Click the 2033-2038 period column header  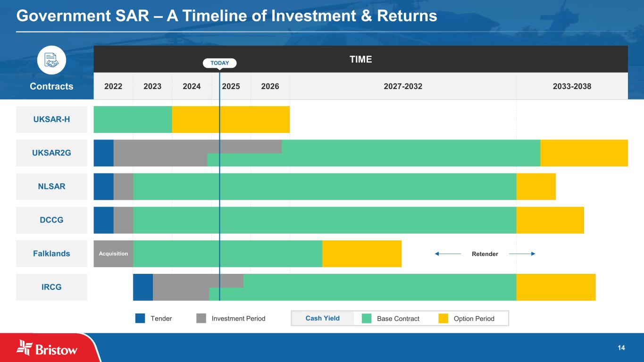click(x=572, y=86)
